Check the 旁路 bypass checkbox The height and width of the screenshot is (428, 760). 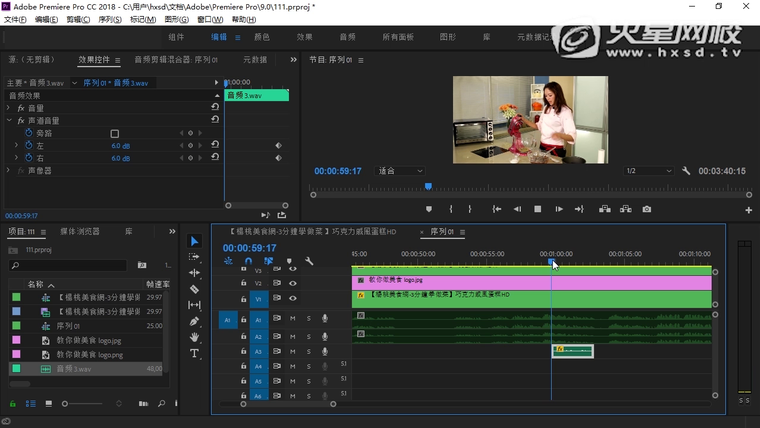115,133
